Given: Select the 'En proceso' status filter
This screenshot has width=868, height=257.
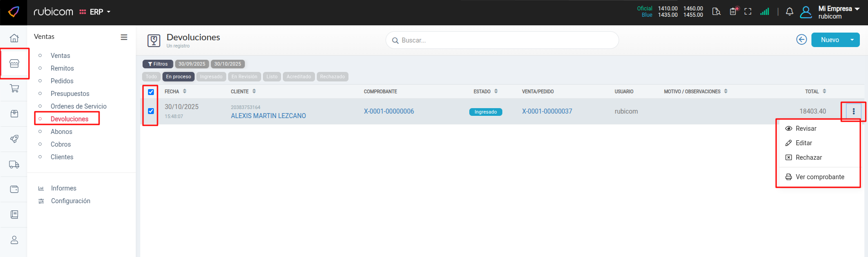Looking at the screenshot, I should pyautogui.click(x=178, y=77).
